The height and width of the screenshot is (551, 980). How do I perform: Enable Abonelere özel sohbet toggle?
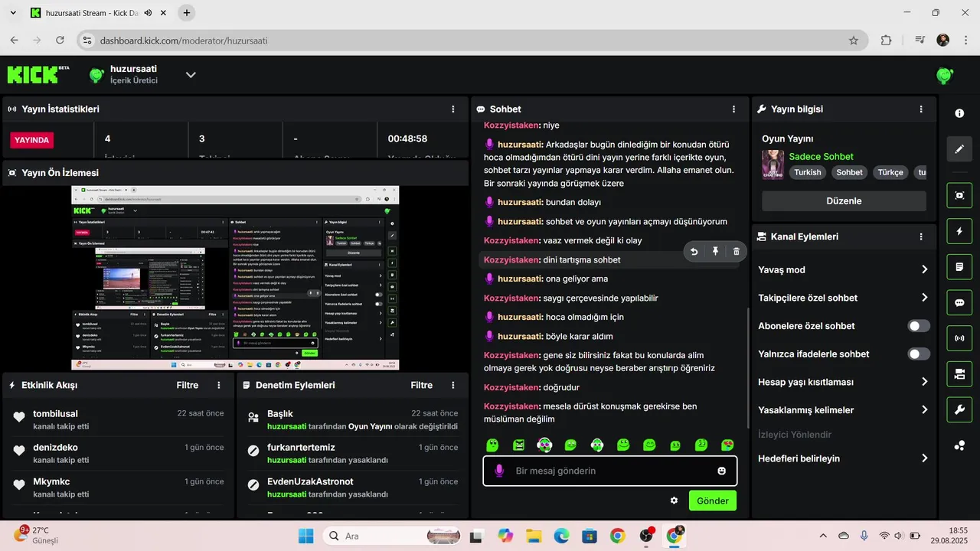pyautogui.click(x=919, y=326)
